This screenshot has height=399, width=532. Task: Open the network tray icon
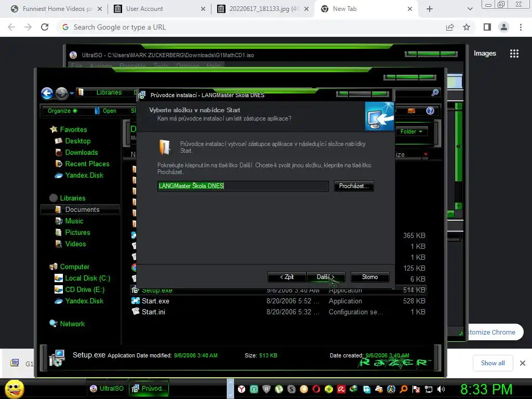pos(429,389)
